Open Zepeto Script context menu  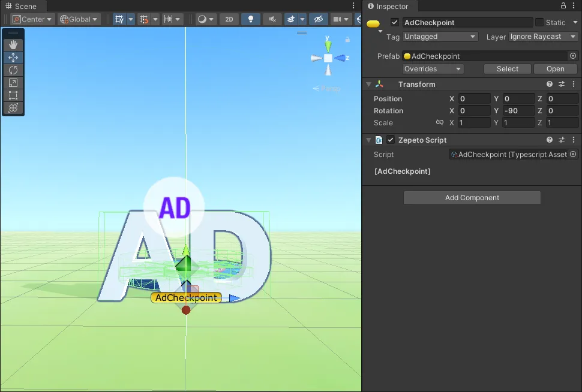(574, 140)
